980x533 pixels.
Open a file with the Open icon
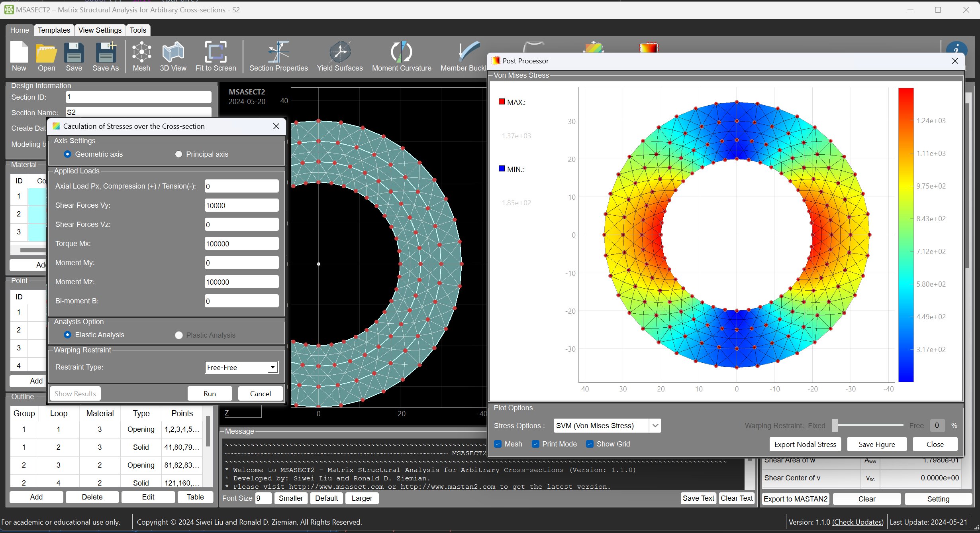tap(46, 56)
